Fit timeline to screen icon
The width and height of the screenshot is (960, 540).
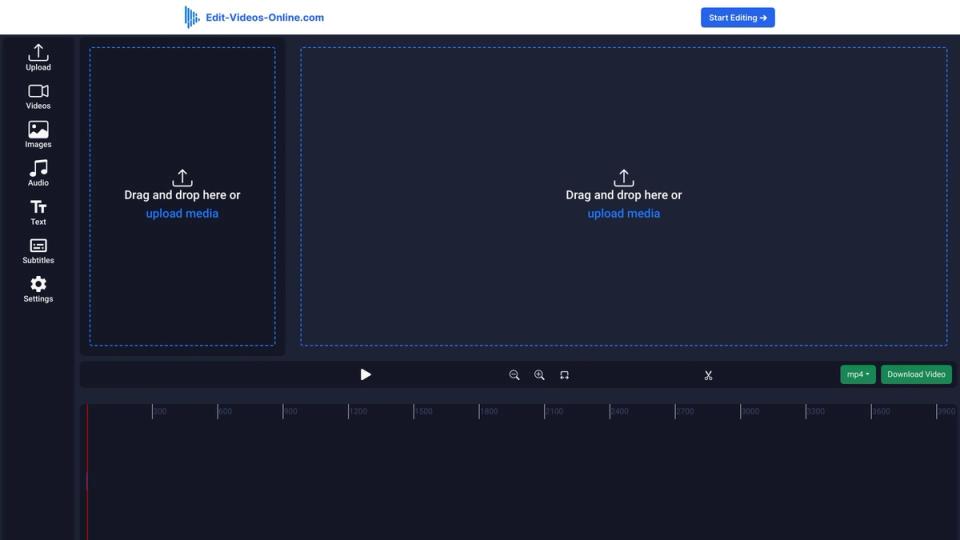point(564,375)
